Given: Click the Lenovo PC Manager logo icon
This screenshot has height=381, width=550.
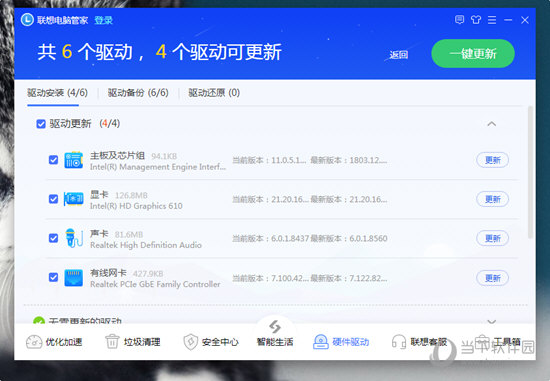Looking at the screenshot, I should 27,20.
